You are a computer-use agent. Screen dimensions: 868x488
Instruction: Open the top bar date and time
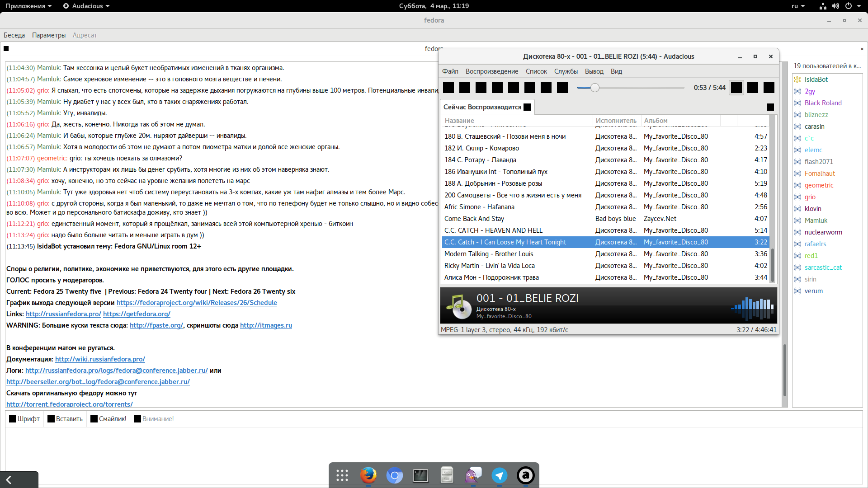point(434,6)
